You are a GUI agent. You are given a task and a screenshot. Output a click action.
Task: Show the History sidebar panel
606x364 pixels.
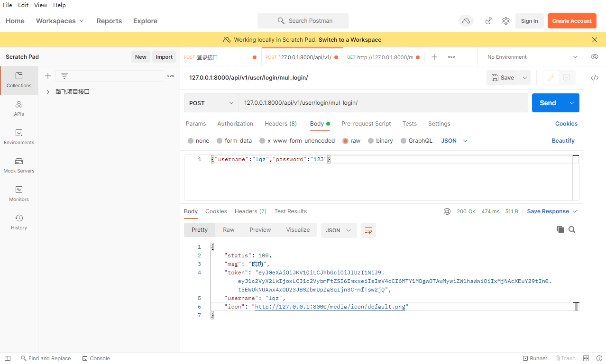coord(19,222)
